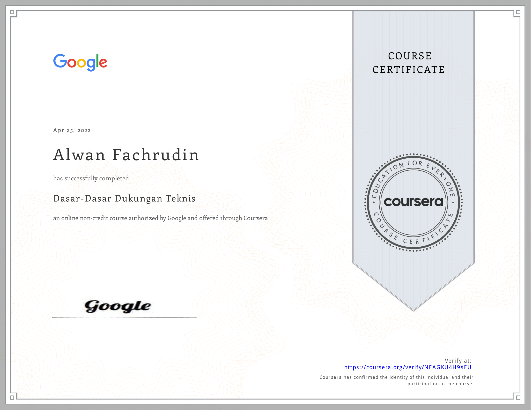Image resolution: width=532 pixels, height=411 pixels.
Task: Click the 'has successfully completed' text
Action: pyautogui.click(x=91, y=178)
